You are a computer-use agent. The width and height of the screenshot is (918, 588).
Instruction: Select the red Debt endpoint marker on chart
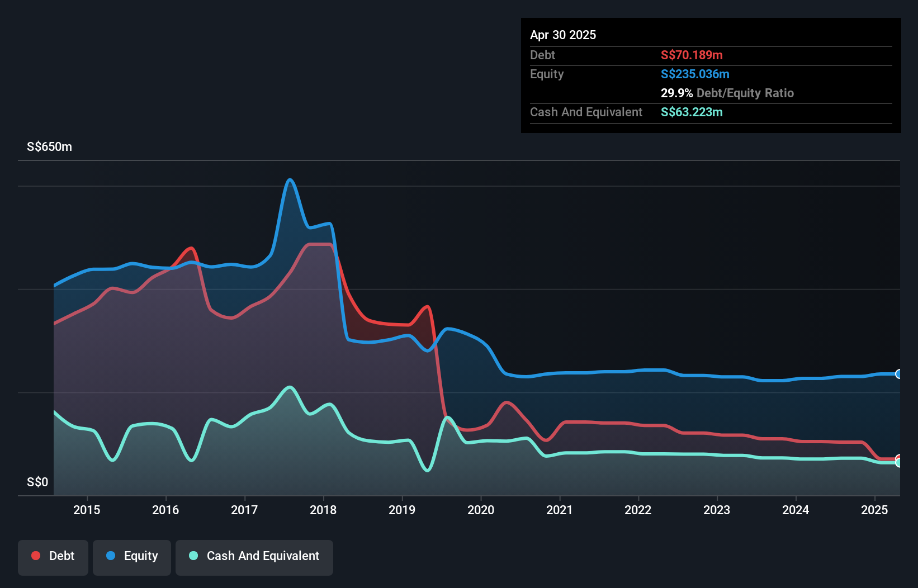(899, 459)
